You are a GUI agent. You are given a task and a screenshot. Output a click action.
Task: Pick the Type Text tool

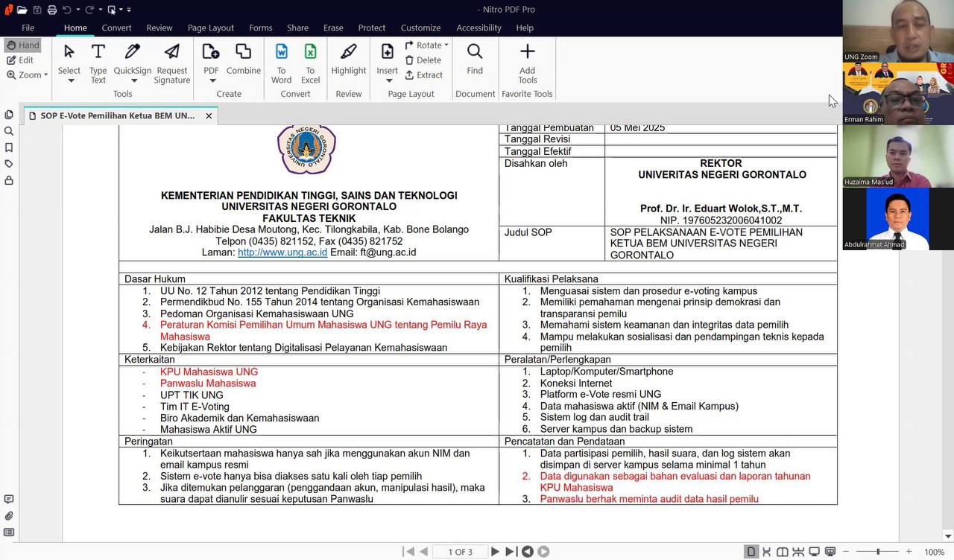pos(98,63)
